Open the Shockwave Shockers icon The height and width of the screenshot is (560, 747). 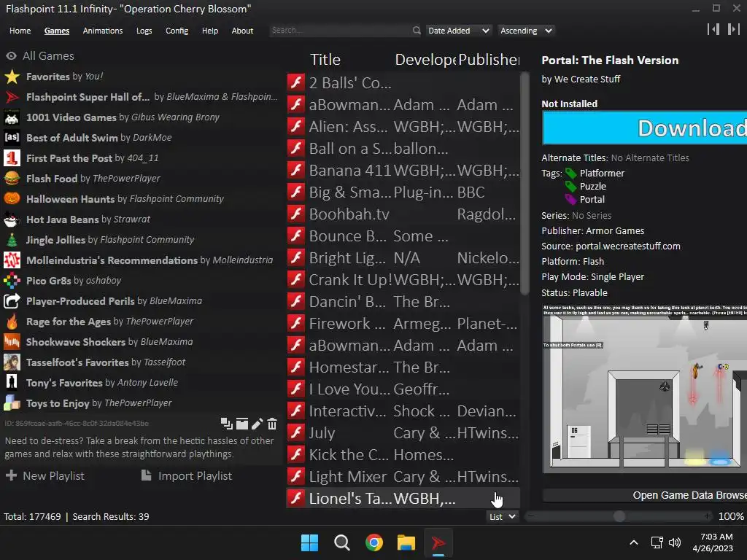12,342
